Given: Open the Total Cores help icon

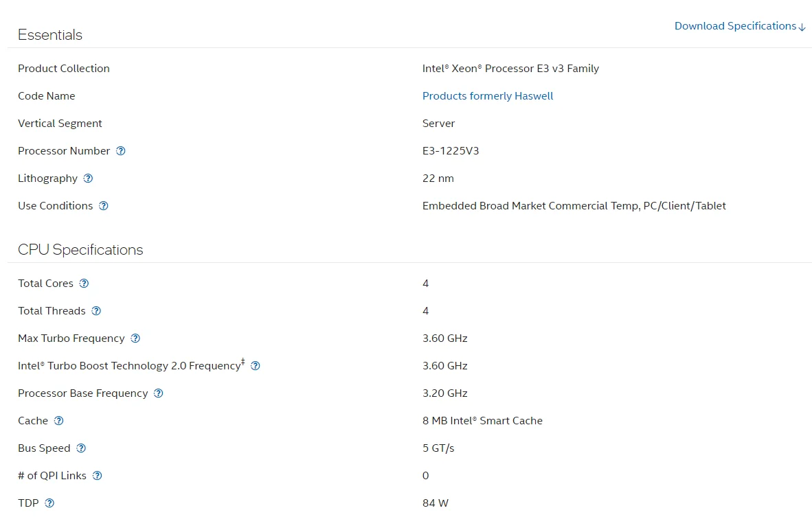Looking at the screenshot, I should tap(84, 284).
